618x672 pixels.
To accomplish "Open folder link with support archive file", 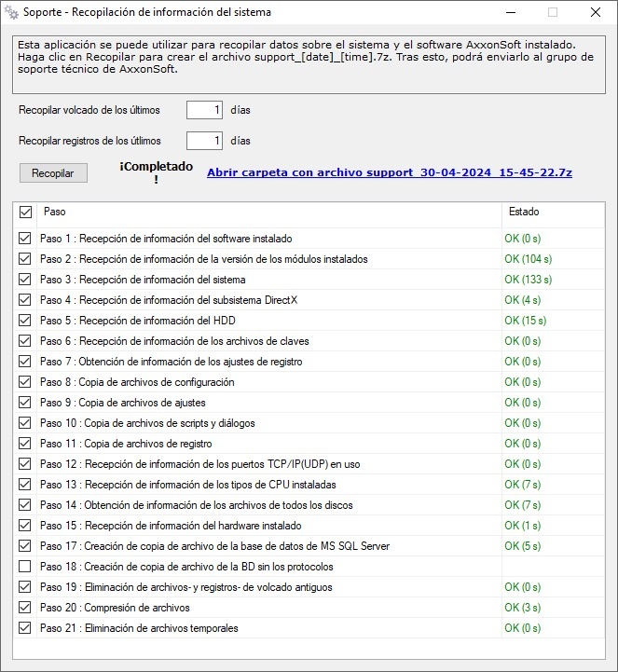I will 389,172.
